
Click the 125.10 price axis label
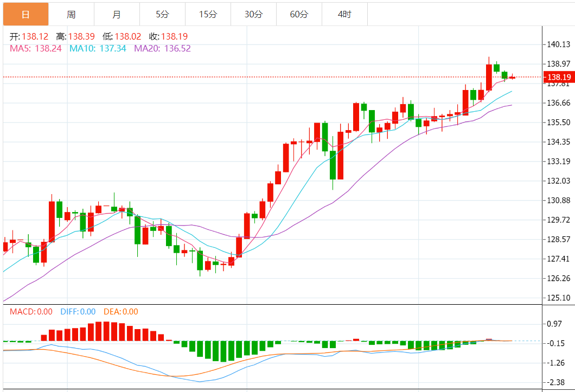pyautogui.click(x=559, y=298)
